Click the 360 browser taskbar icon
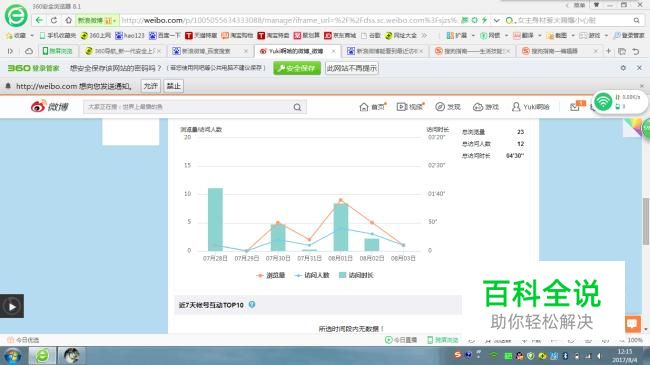 point(42,356)
